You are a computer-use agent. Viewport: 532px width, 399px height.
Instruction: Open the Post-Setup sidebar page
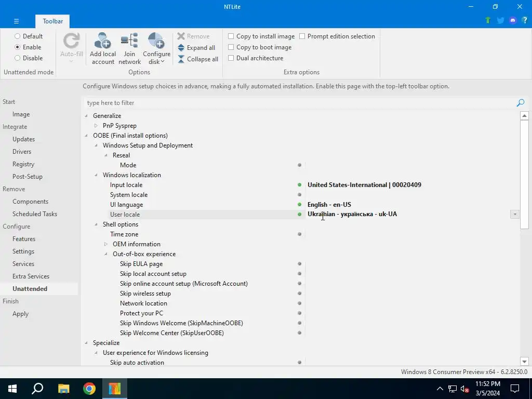pos(28,177)
